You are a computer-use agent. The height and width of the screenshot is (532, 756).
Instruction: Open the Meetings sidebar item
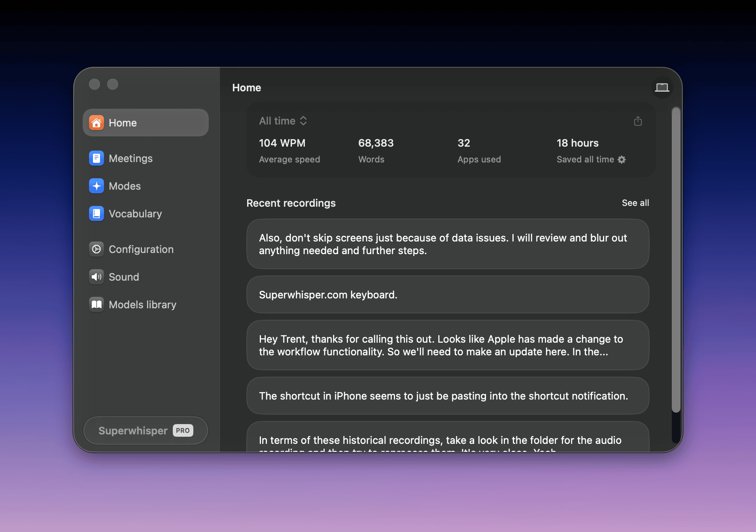coord(146,158)
